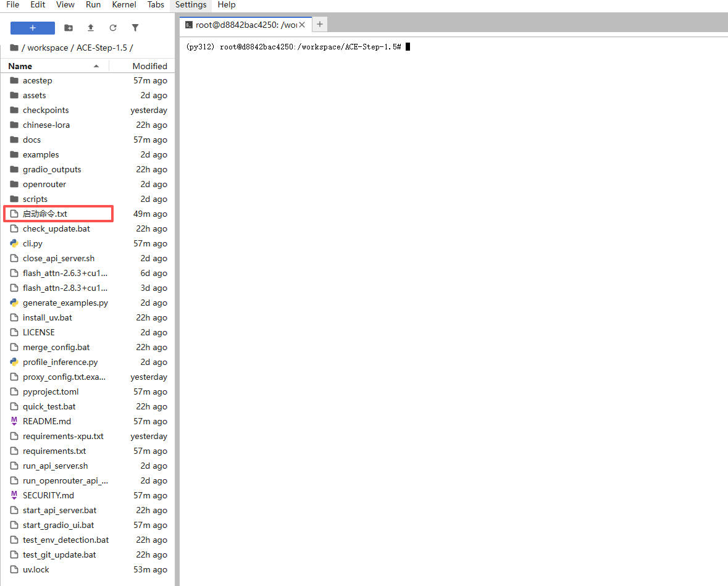The height and width of the screenshot is (586, 728).
Task: Open a new tab with plus icon
Action: pyautogui.click(x=320, y=24)
